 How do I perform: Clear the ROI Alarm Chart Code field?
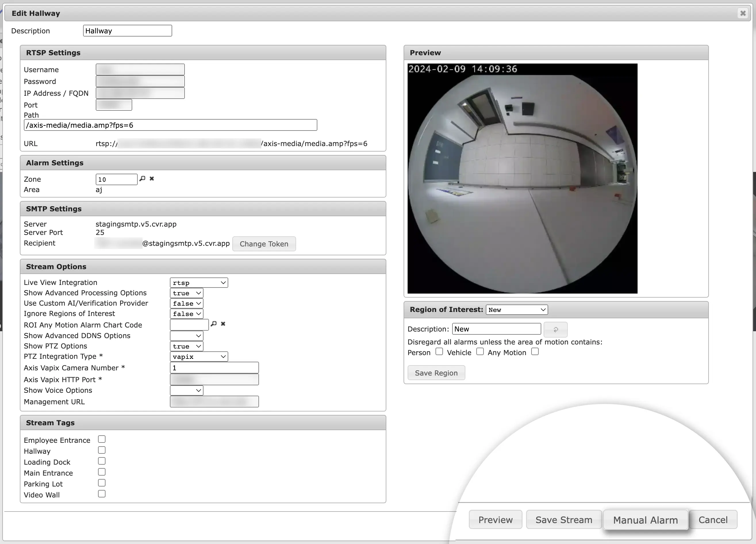(223, 324)
